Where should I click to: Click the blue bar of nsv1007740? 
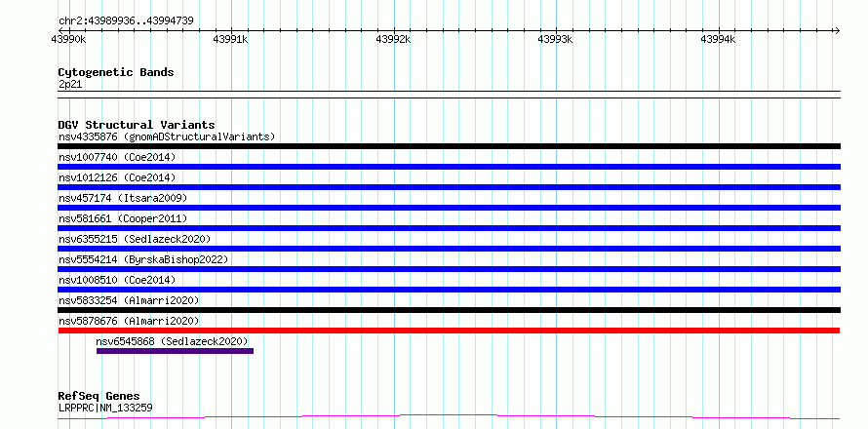pyautogui.click(x=449, y=167)
